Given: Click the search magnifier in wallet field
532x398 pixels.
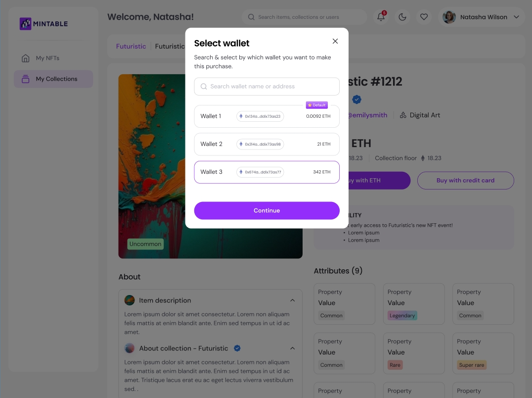Looking at the screenshot, I should [x=204, y=87].
